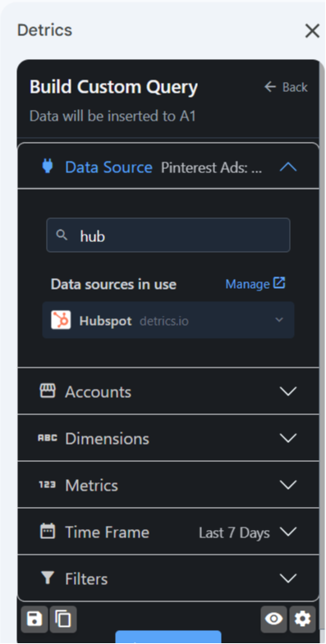The height and width of the screenshot is (644, 326).
Task: Click the Data Source section title
Action: pos(108,167)
